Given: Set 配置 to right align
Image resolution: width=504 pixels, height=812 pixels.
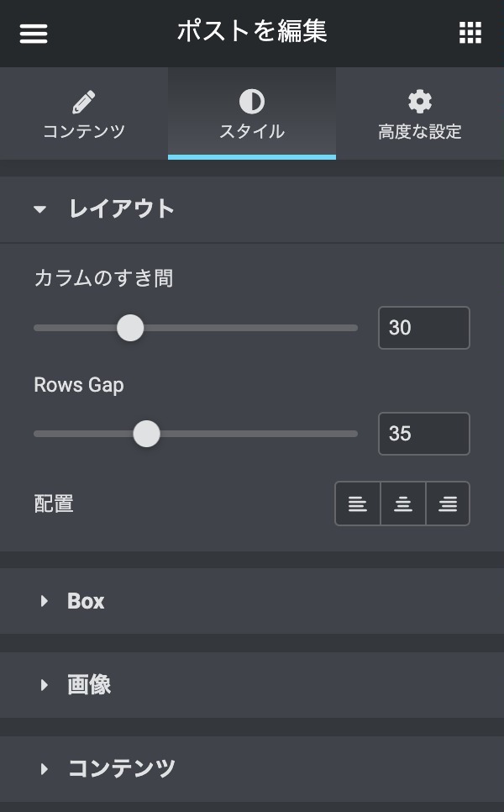Looking at the screenshot, I should point(448,504).
